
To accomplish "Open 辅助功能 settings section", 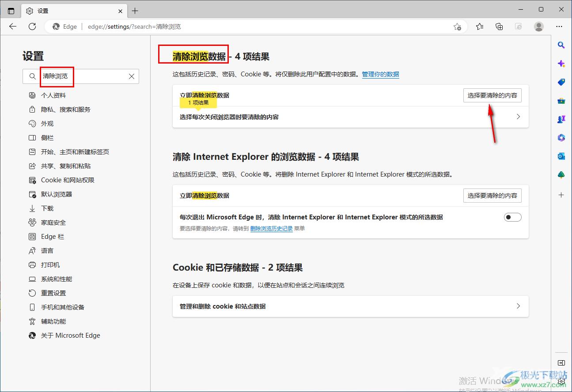I will point(53,321).
